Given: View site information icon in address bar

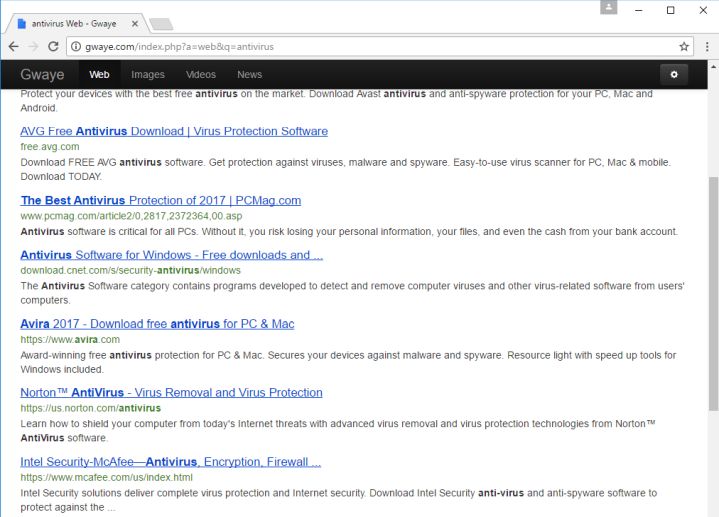Looking at the screenshot, I should pyautogui.click(x=76, y=46).
